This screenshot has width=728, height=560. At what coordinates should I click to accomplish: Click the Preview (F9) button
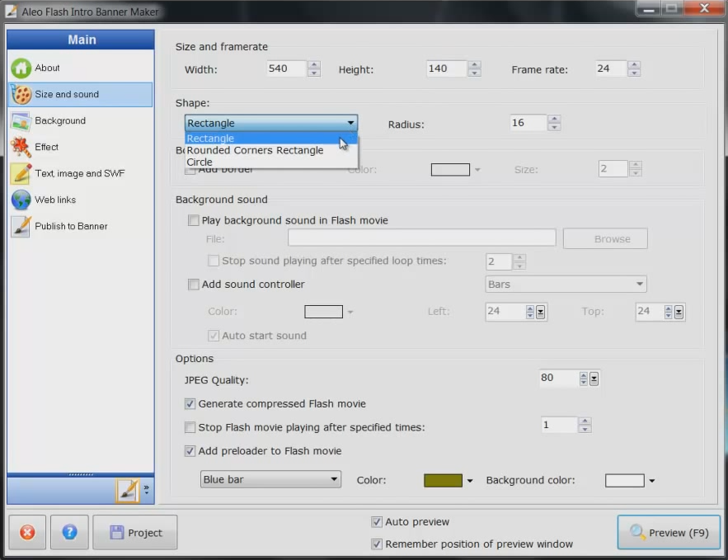669,532
